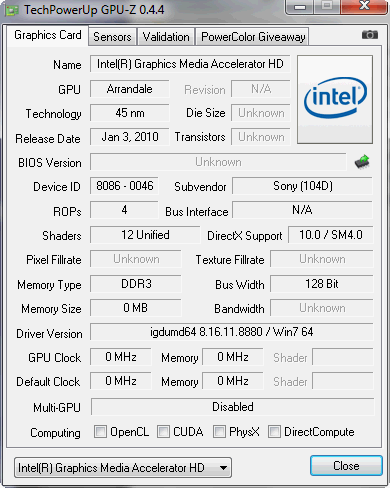Click the Revision N/A field

pyautogui.click(x=261, y=89)
